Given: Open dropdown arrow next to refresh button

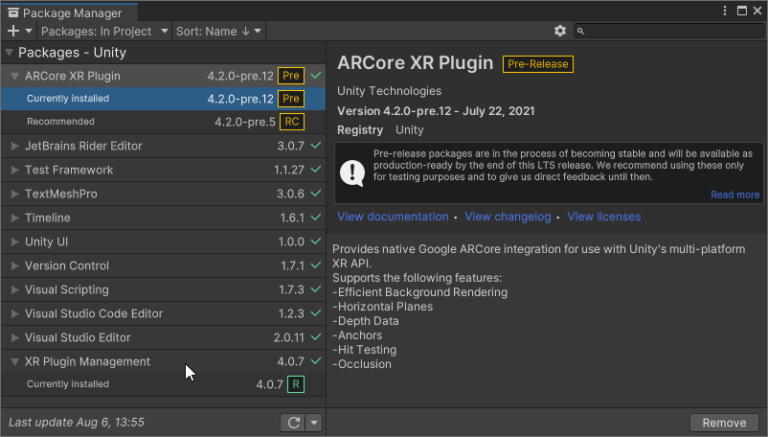Looking at the screenshot, I should (x=314, y=422).
